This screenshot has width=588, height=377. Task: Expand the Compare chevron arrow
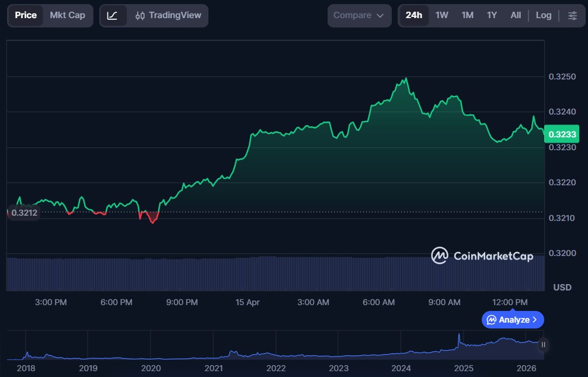(x=381, y=16)
